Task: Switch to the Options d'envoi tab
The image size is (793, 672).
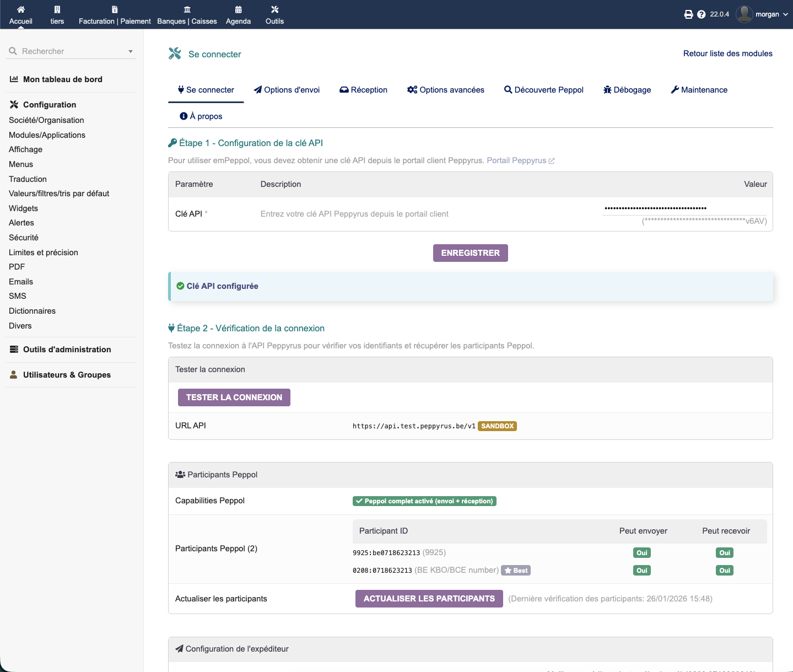Action: pyautogui.click(x=287, y=90)
